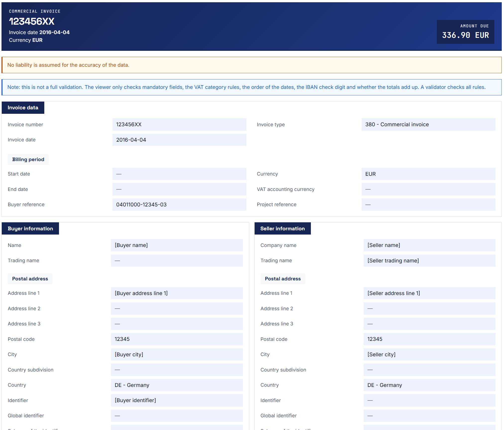Image resolution: width=504 pixels, height=430 pixels.
Task: Click the empty Project reference field
Action: click(428, 205)
